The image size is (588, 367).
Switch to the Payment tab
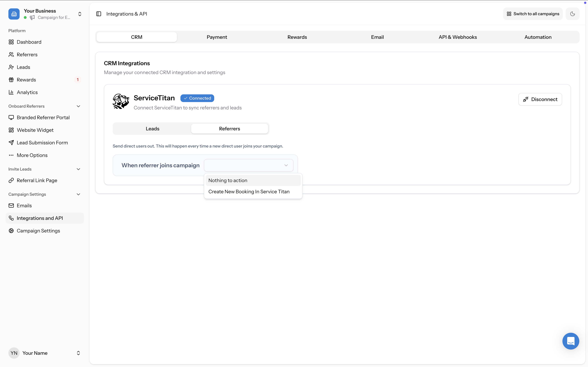[217, 37]
